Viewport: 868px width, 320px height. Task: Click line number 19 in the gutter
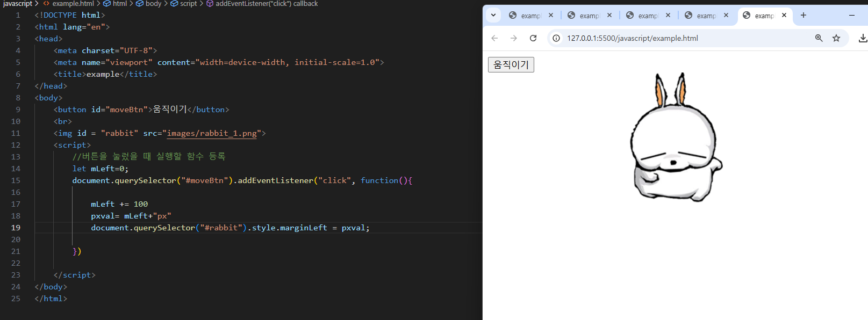click(16, 228)
